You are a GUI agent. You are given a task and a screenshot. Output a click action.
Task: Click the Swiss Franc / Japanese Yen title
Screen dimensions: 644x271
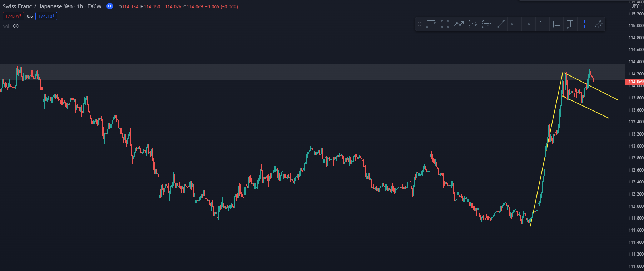(38, 6)
